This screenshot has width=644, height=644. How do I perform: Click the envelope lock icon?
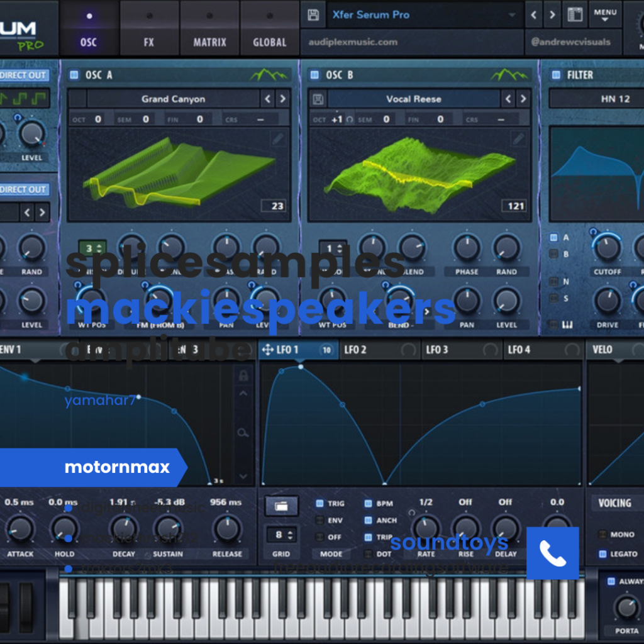pyautogui.click(x=243, y=375)
